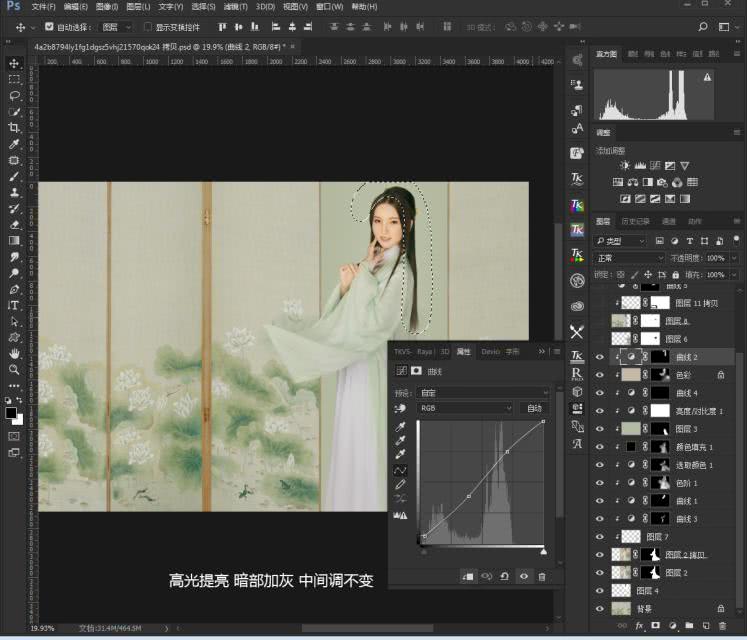The image size is (747, 640).
Task: Choose the Type tool in the toolbar
Action: pos(14,306)
